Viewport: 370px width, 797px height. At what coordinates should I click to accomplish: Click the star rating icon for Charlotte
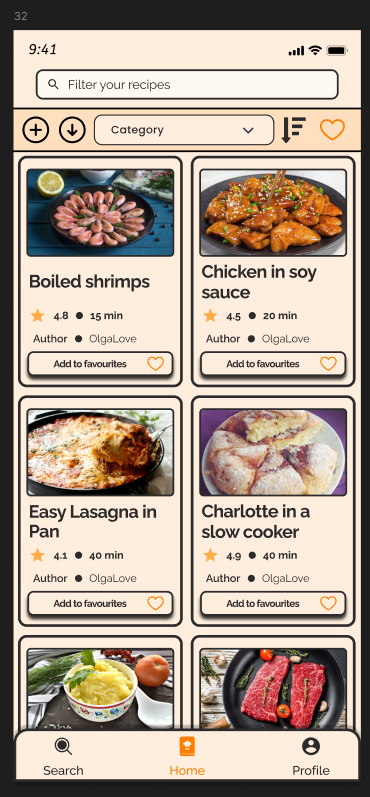210,555
